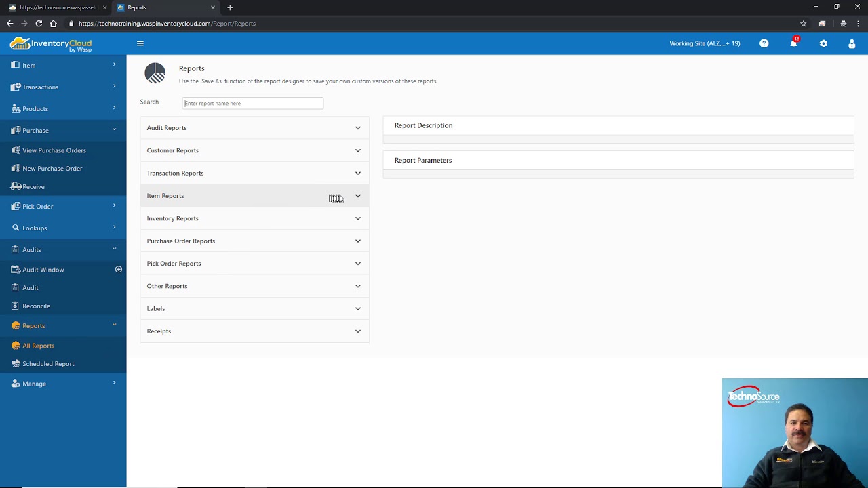Expand the Inventory Reports section chevron
The image size is (868, 488).
click(x=358, y=218)
